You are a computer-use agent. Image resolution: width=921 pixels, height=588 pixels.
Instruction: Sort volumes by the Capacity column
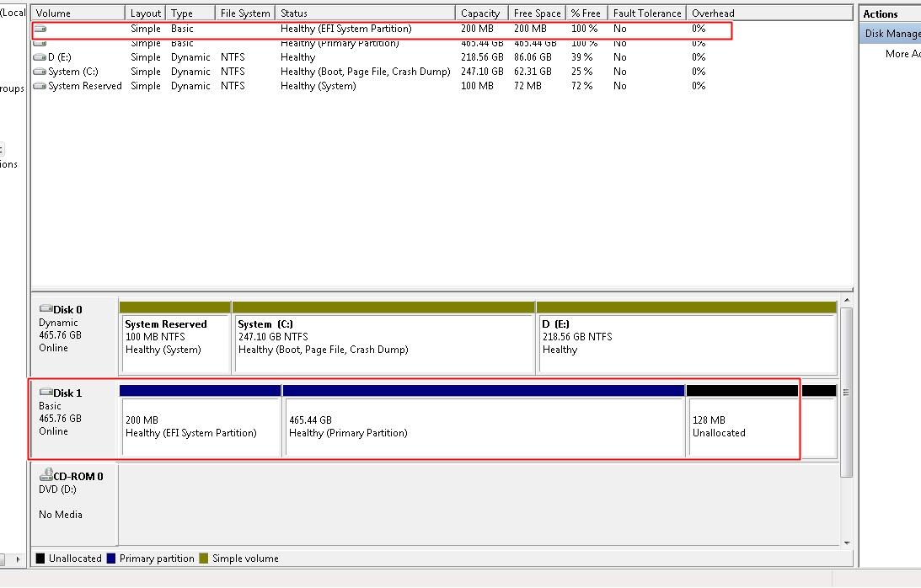point(480,13)
